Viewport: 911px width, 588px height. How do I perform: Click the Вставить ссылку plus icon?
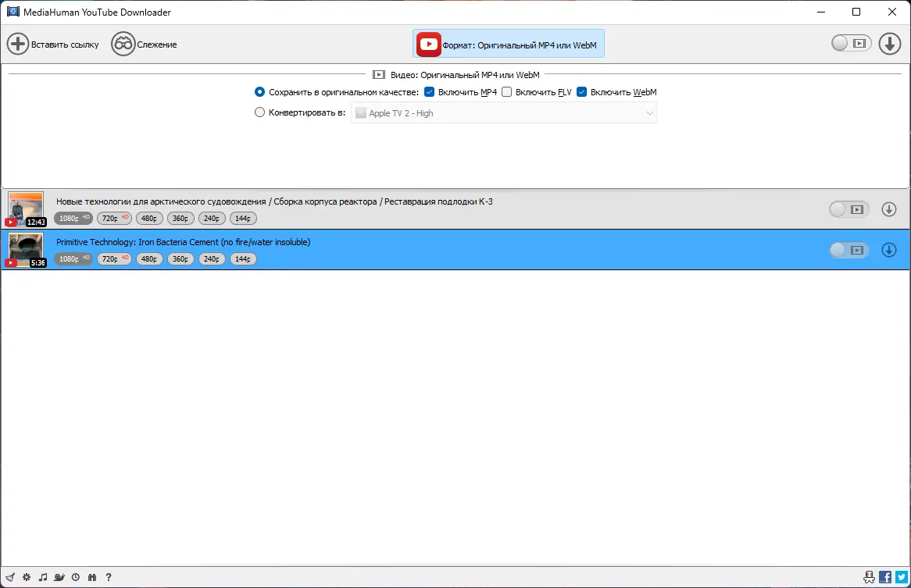pos(18,44)
